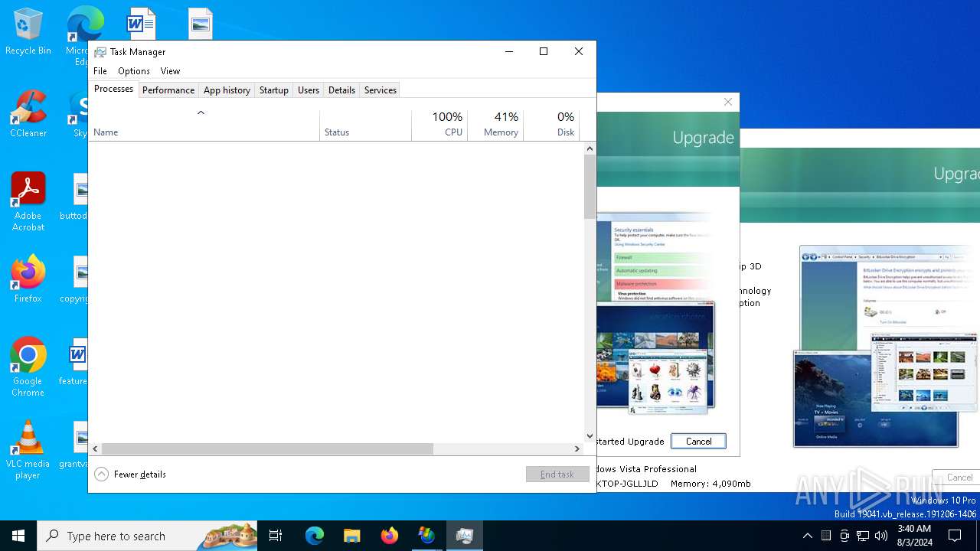
Task: Click the Vista screenshot image in the front Upgrade window
Action: coord(655,314)
